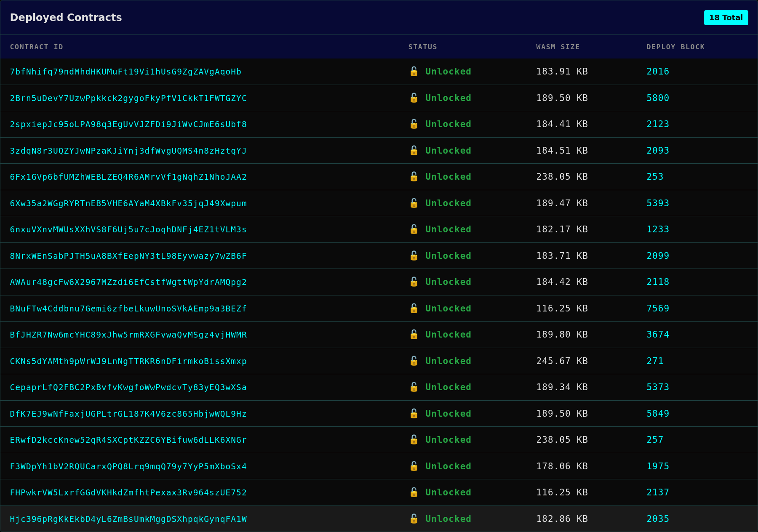Click deploy block 5800
Image resolution: width=758 pixels, height=532 pixels.
(x=658, y=98)
